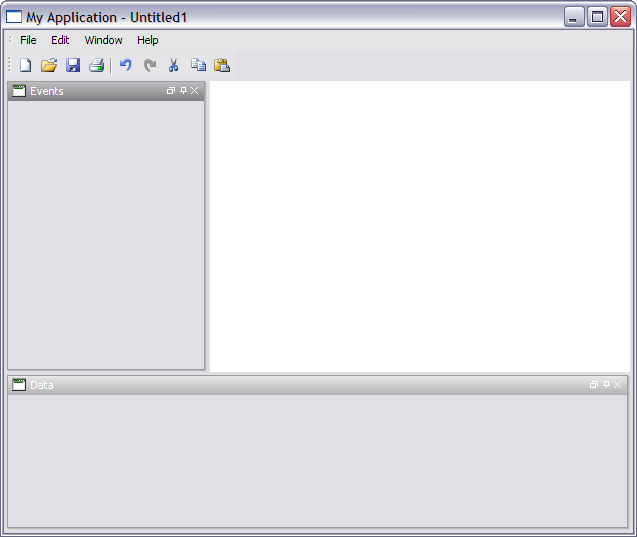The image size is (637, 537).
Task: Copy selection with the copy icon
Action: point(198,65)
